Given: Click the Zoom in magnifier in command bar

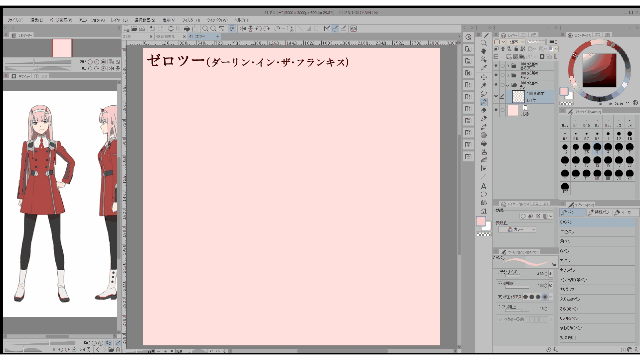Looking at the screenshot, I should [205, 29].
